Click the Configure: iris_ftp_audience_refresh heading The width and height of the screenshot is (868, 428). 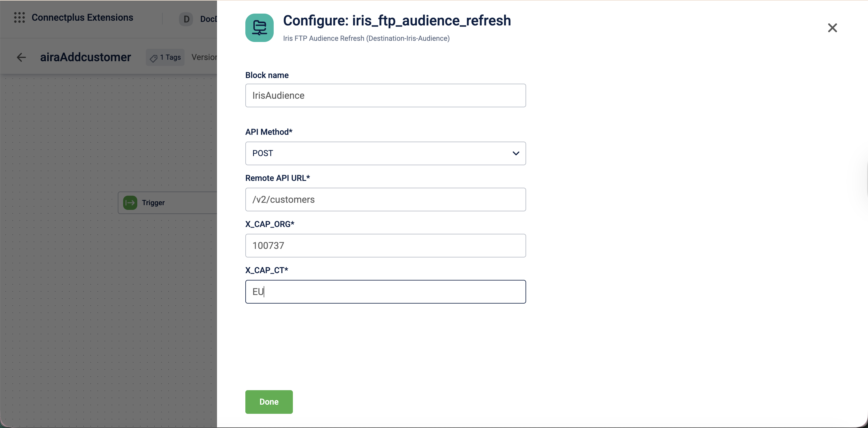pos(397,21)
